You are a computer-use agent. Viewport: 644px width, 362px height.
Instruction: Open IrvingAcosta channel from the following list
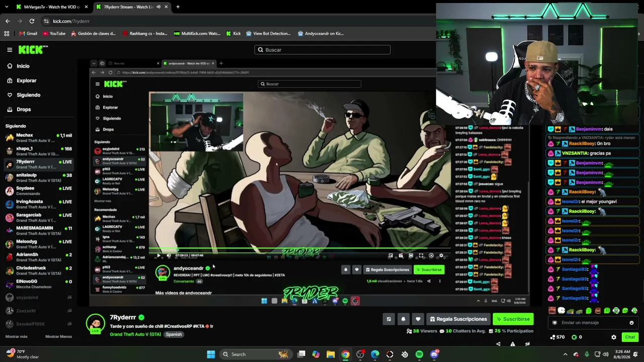pyautogui.click(x=39, y=204)
